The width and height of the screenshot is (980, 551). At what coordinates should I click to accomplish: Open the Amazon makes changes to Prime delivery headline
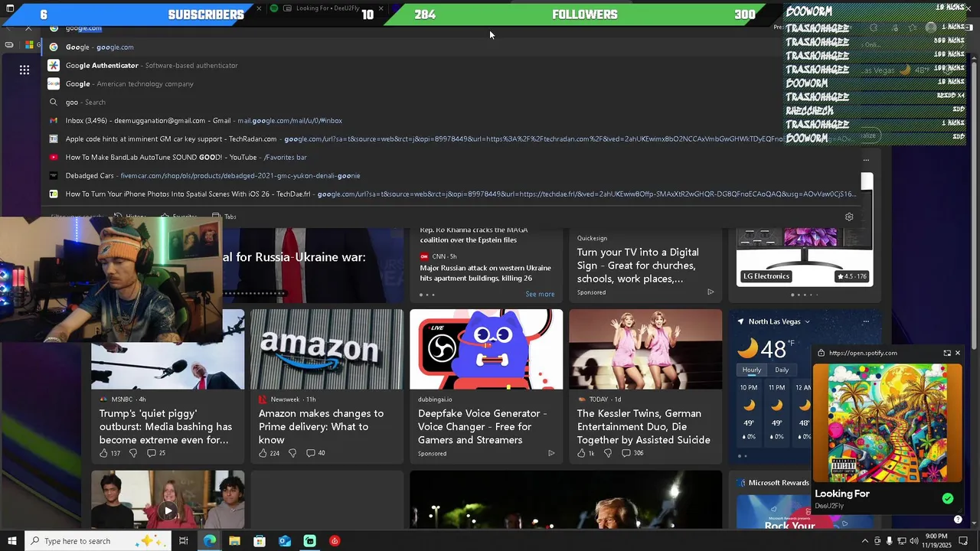click(x=322, y=426)
